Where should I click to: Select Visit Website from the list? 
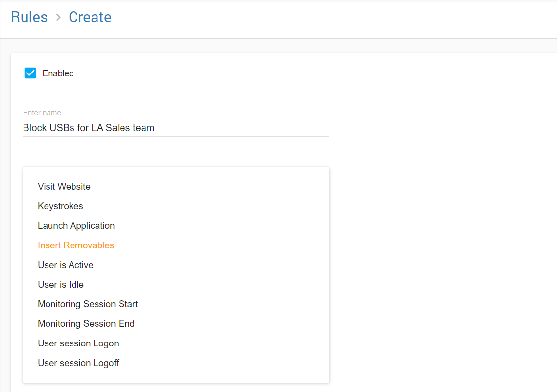pos(64,187)
